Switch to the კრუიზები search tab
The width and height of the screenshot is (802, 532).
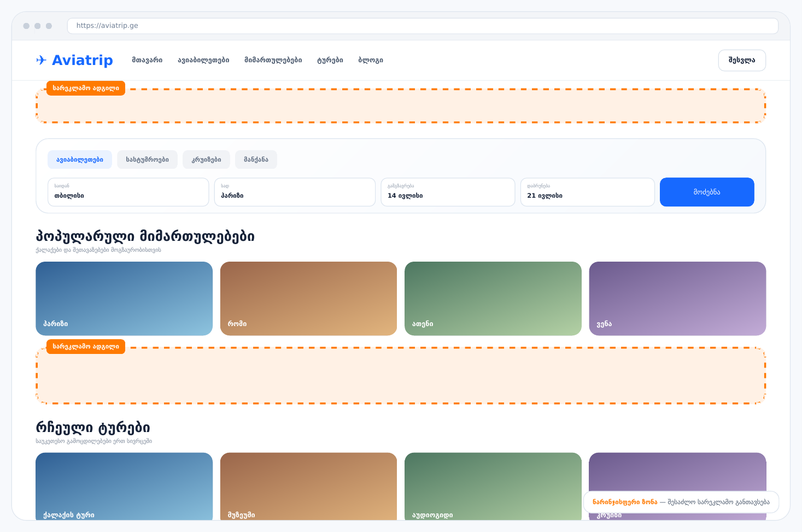point(206,159)
